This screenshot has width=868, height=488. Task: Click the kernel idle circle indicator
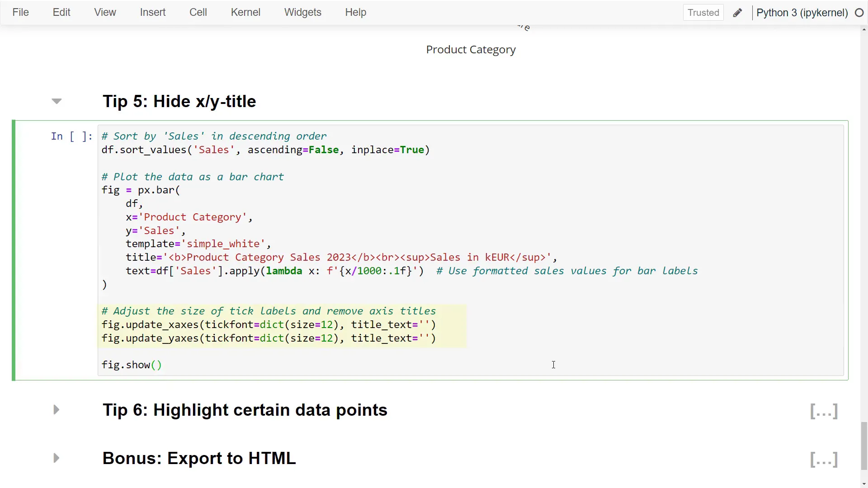(x=859, y=13)
